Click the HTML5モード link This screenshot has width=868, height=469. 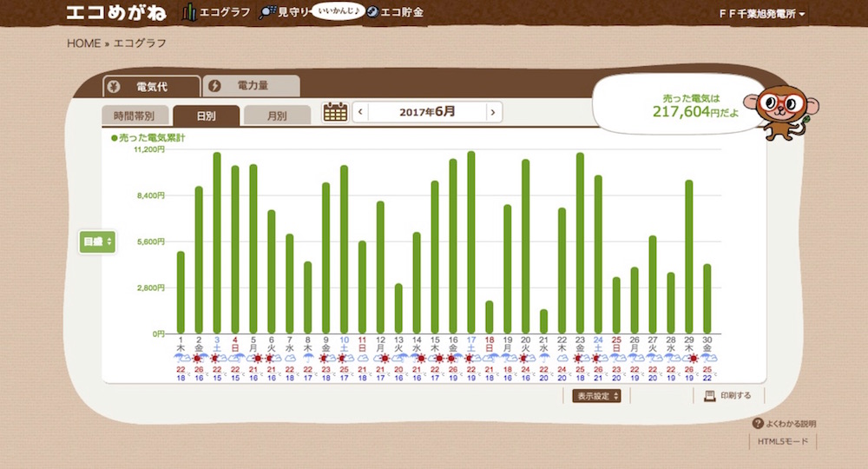pyautogui.click(x=782, y=442)
